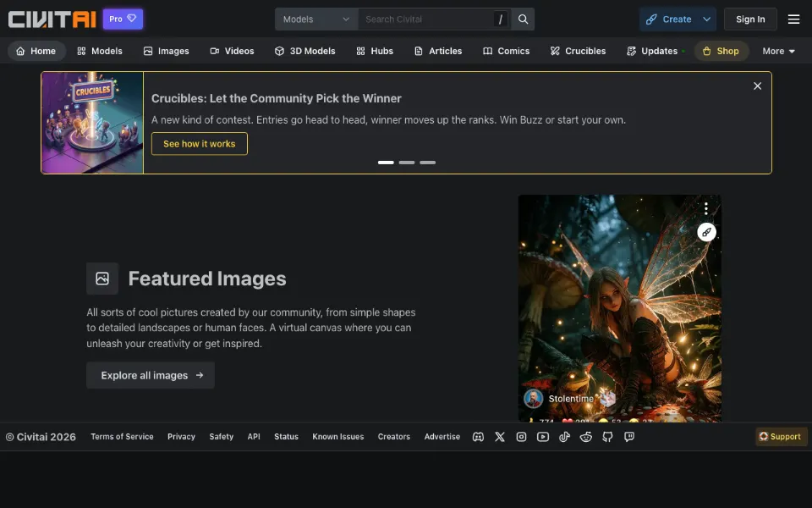
Task: Click the search magnifier icon
Action: (523, 19)
